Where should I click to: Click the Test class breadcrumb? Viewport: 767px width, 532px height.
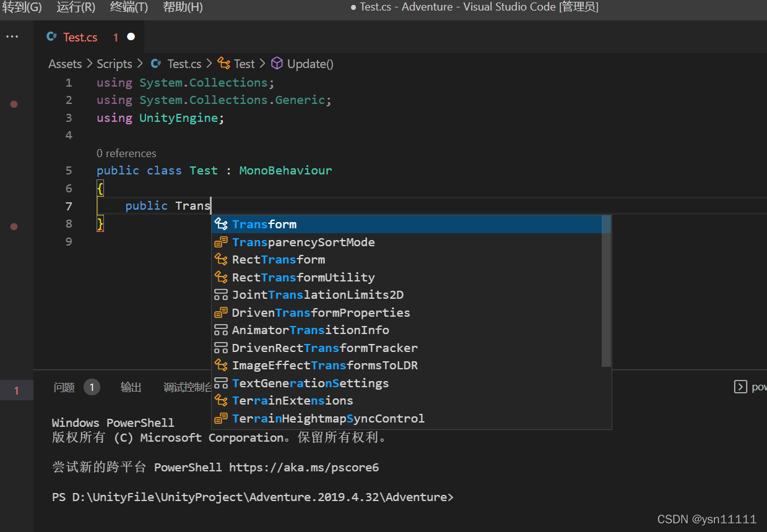pyautogui.click(x=245, y=64)
